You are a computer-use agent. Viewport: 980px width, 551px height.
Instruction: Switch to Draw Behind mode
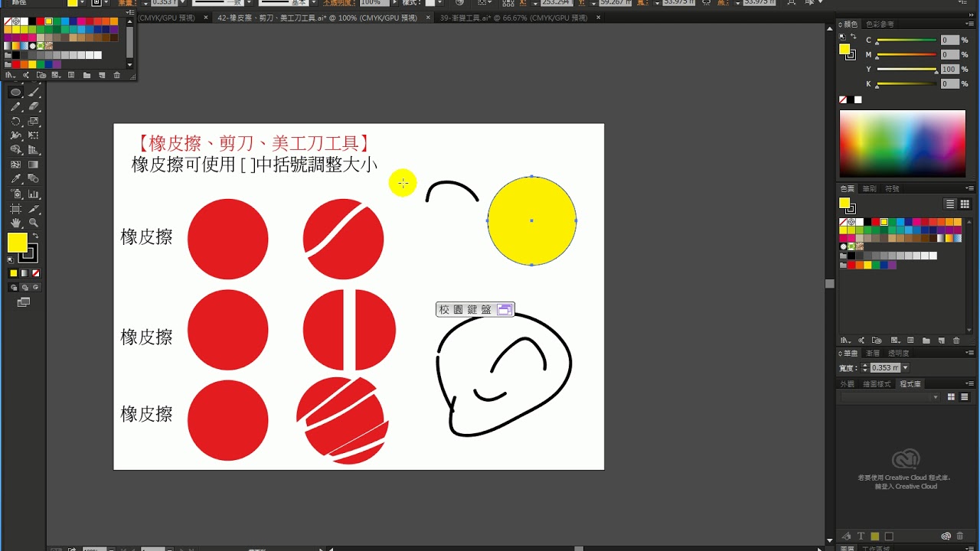(24, 288)
